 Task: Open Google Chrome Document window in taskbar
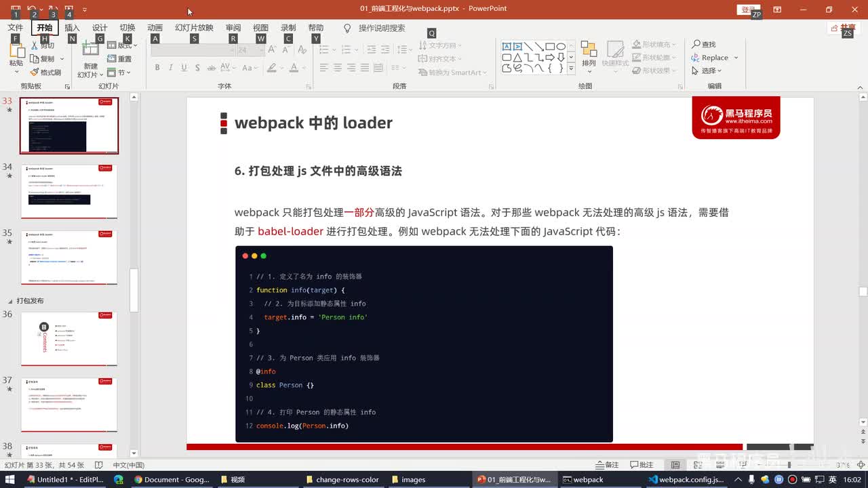pyautogui.click(x=172, y=479)
